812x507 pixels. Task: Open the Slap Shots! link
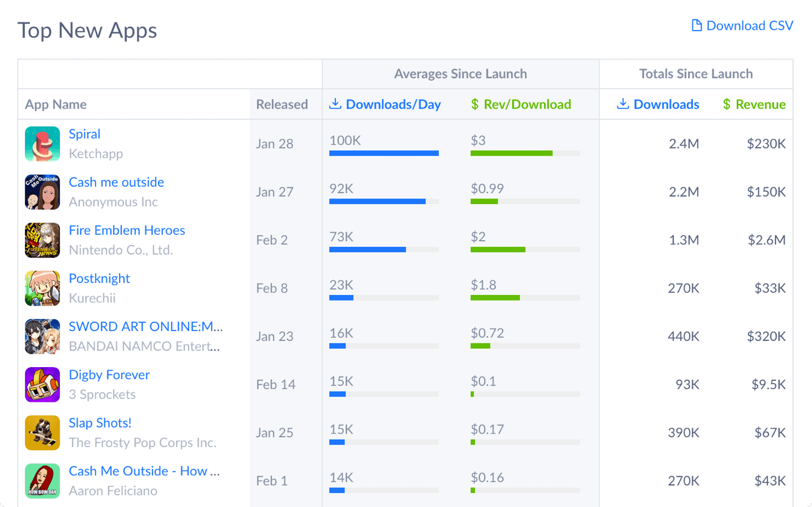point(100,423)
